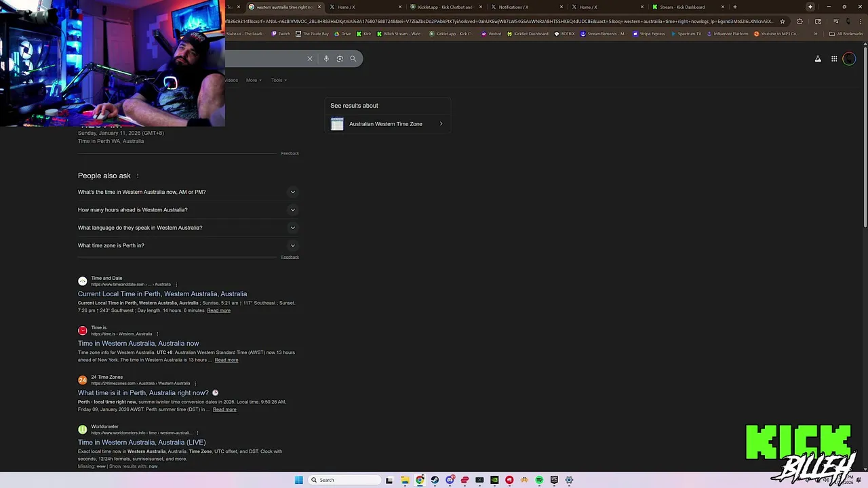The width and height of the screenshot is (868, 488).
Task: Click the browser address bar URL
Action: point(498,21)
